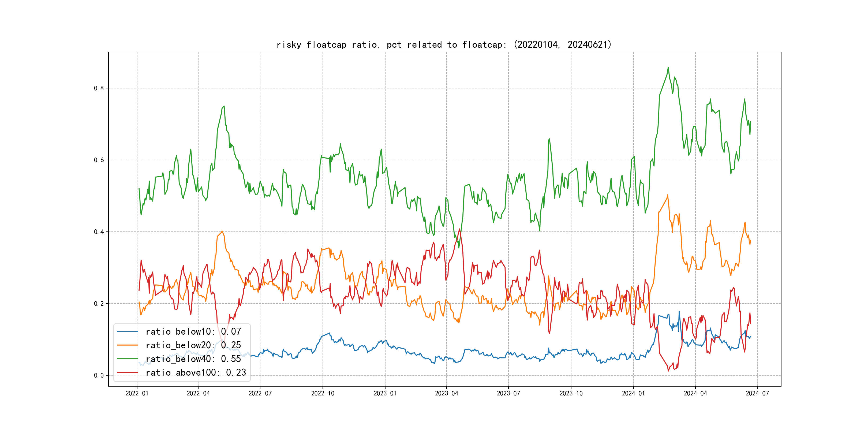Select the 'ratio_below20: 0.25' legend label
Screen dimensions: 868x434
[193, 345]
